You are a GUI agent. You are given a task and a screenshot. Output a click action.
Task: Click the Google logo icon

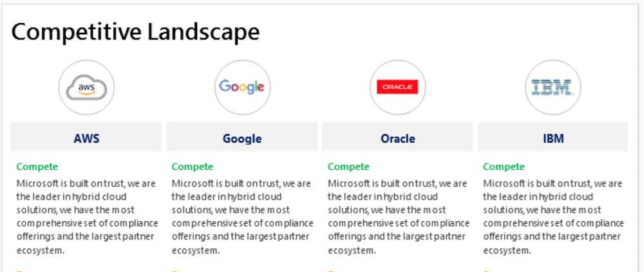[242, 87]
